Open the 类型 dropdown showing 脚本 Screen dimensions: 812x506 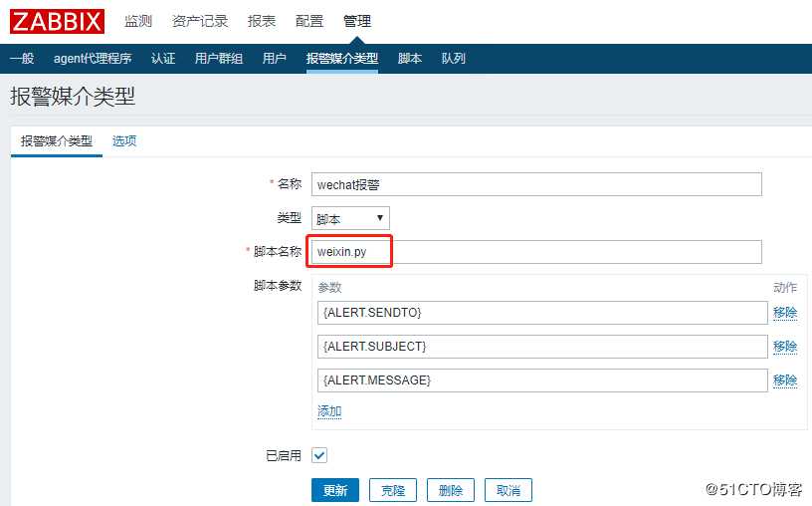350,218
